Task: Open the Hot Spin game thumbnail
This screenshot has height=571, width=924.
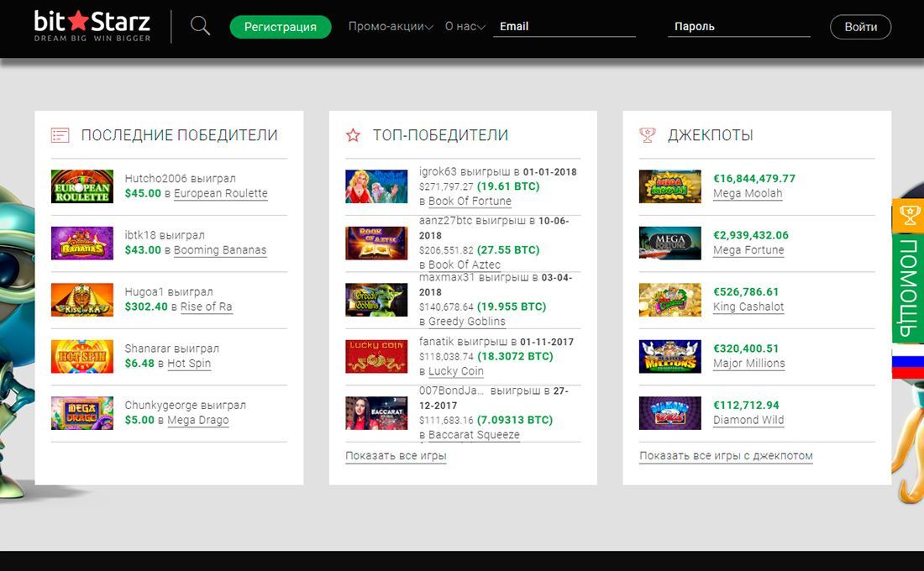Action: pyautogui.click(x=82, y=356)
